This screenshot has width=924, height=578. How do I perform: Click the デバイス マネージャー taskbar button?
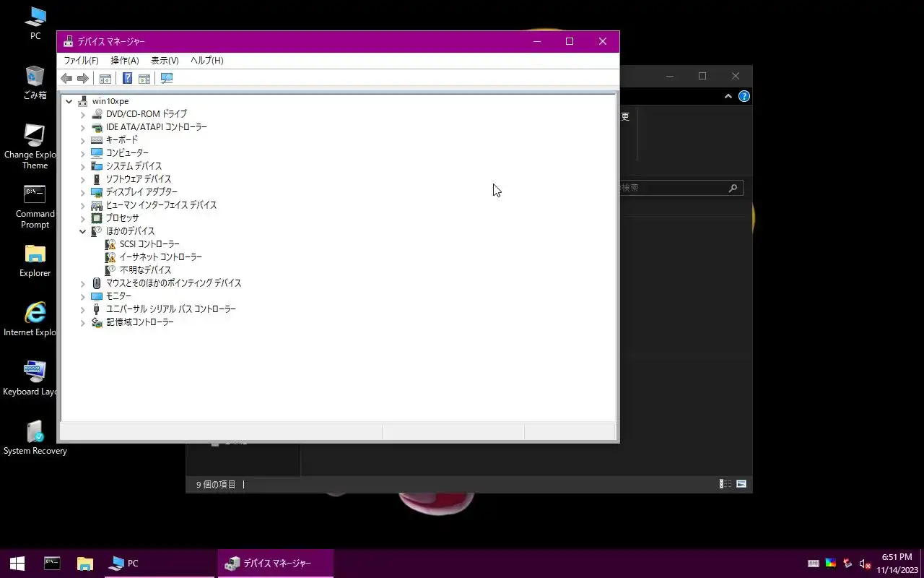click(x=275, y=564)
